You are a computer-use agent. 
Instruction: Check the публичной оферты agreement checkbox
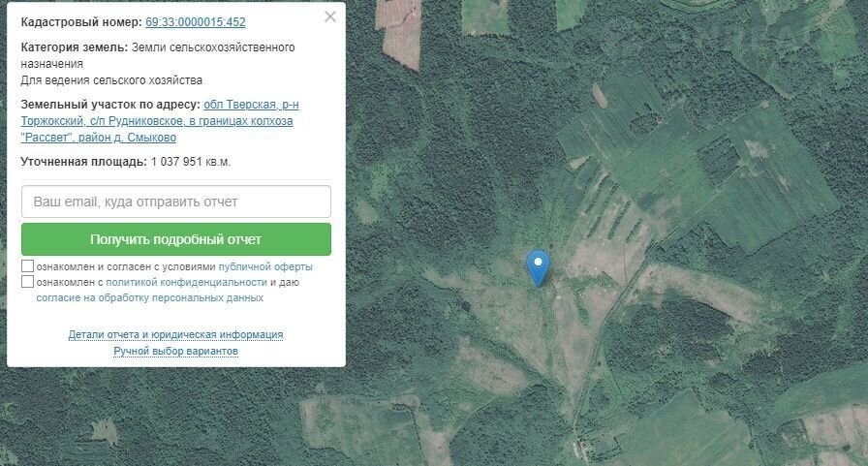tap(28, 266)
